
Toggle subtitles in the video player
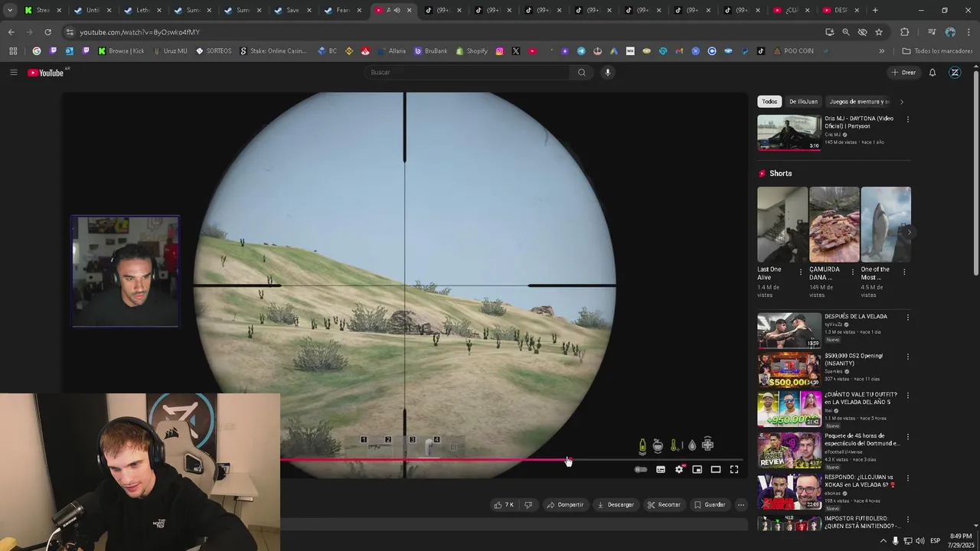tap(661, 470)
